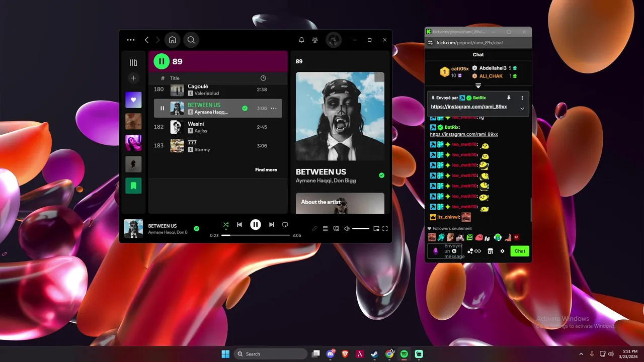Expand Your Library sidebar icon
Image resolution: width=644 pixels, height=362 pixels.
point(133,62)
